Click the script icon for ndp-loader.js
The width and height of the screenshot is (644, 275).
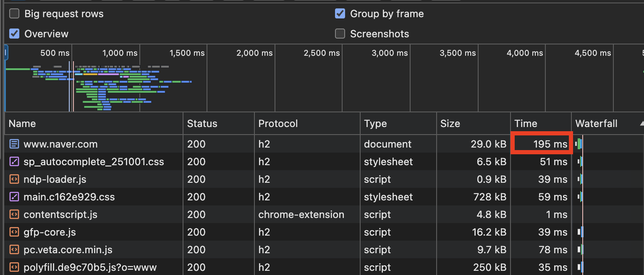click(14, 179)
